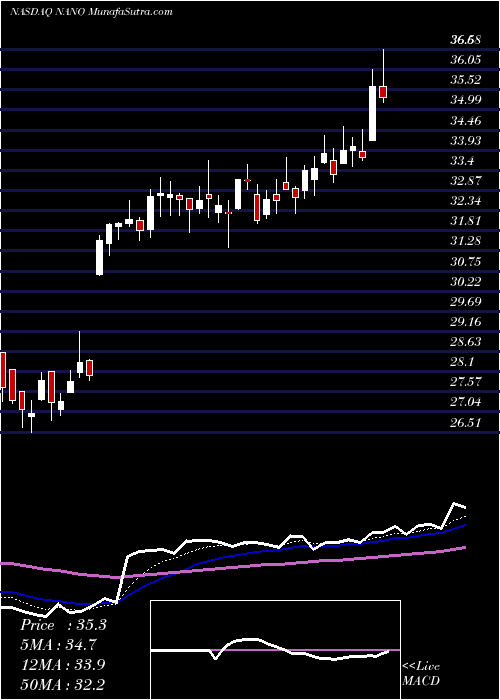The image size is (500, 700).
Task: Select the 28.63 price axis label
Action: coord(465,342)
